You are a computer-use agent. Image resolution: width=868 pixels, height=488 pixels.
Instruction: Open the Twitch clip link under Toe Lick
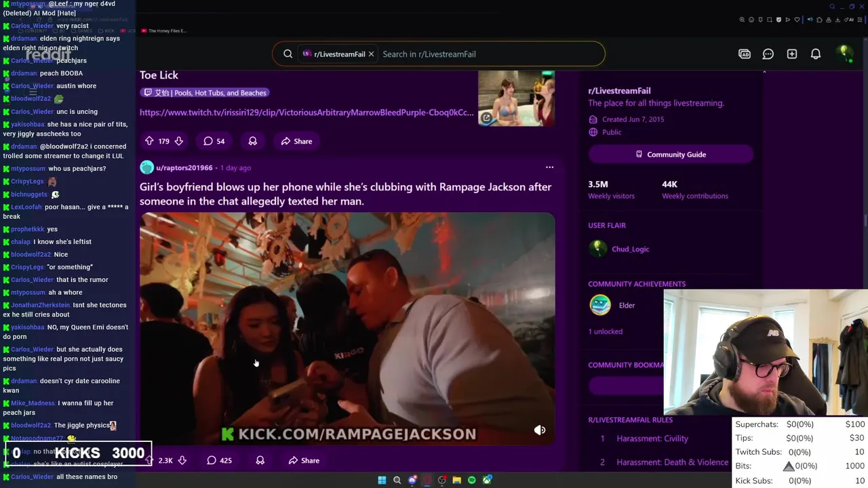[307, 113]
